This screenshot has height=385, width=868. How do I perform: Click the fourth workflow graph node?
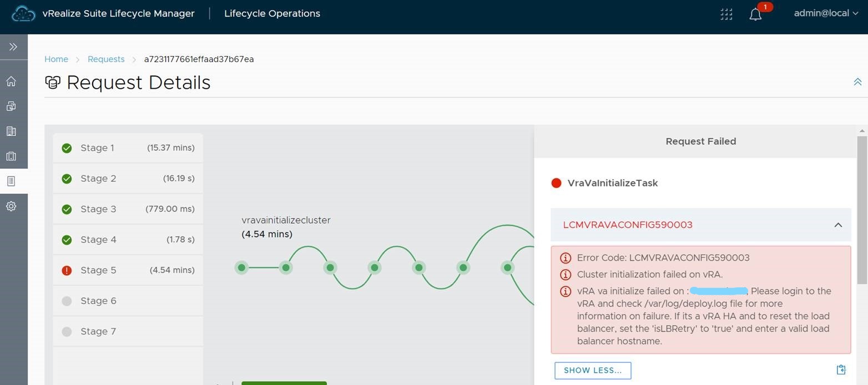coord(375,267)
